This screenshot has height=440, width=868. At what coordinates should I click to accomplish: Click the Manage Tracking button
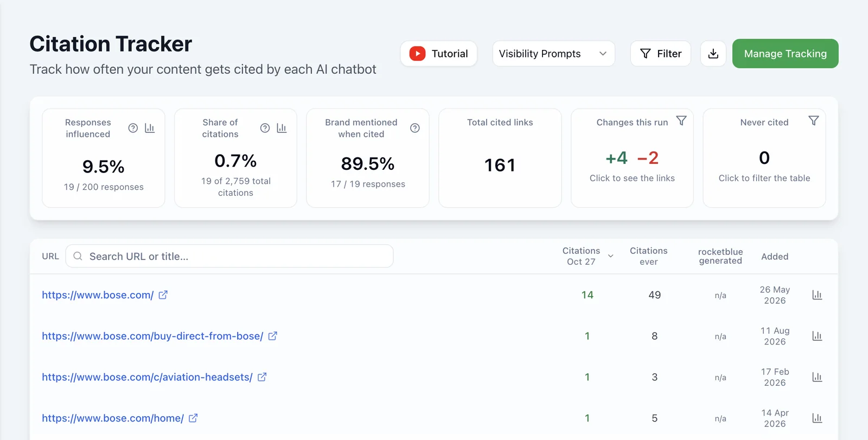click(785, 54)
